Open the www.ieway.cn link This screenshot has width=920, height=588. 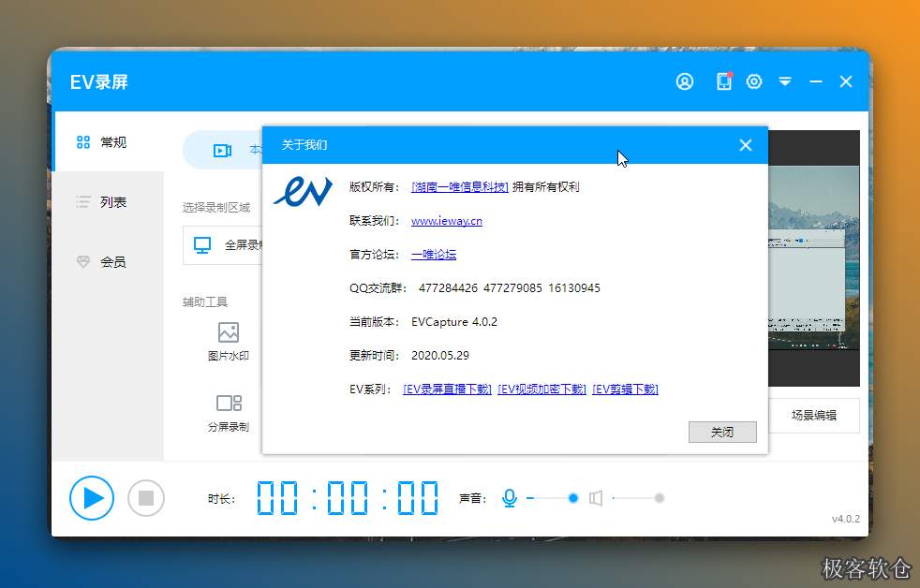point(447,221)
